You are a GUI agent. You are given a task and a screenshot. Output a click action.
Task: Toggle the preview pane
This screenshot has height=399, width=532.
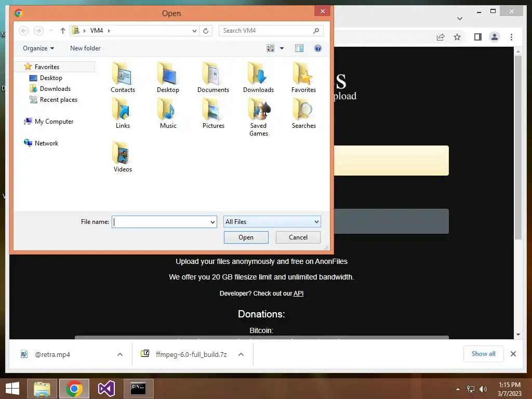click(x=299, y=48)
